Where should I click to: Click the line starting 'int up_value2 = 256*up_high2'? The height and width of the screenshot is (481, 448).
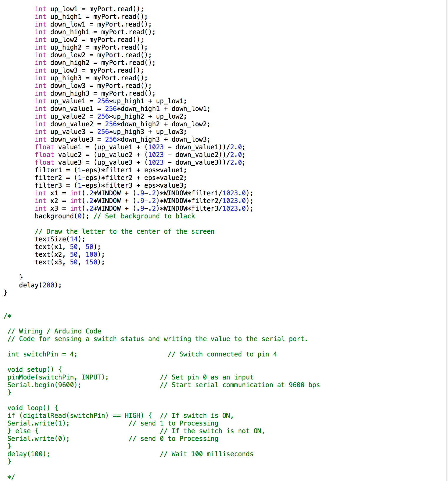coord(111,117)
